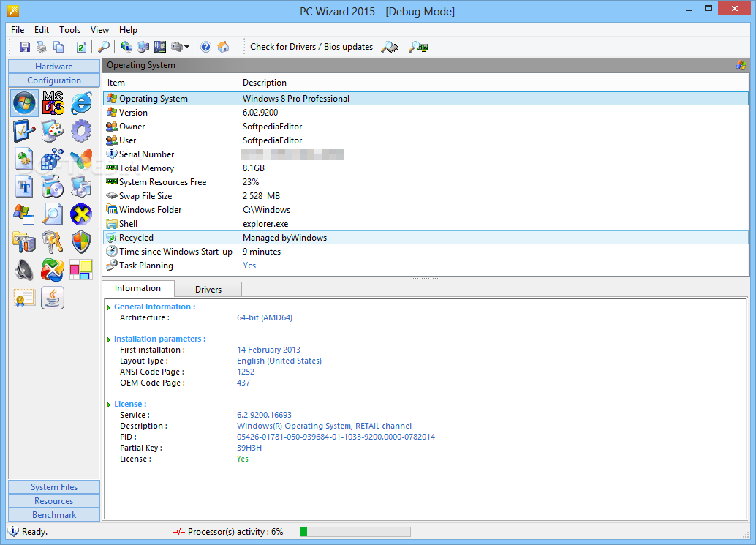The height and width of the screenshot is (545, 756).
Task: Select the monitor with paint palette icon
Action: pos(53,131)
